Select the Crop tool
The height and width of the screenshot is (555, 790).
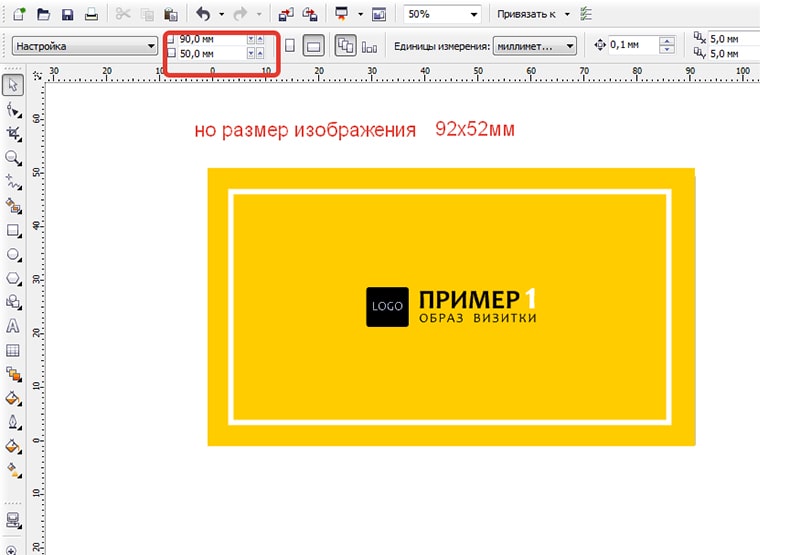[13, 133]
